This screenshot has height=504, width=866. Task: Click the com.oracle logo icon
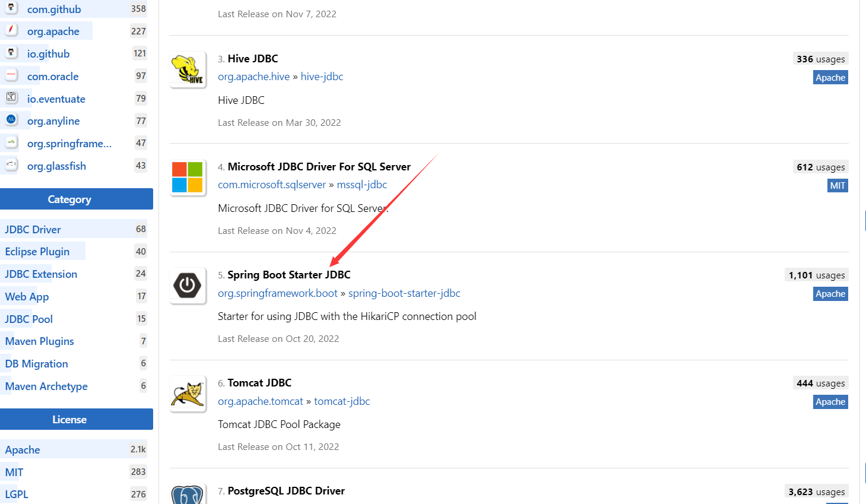point(11,75)
